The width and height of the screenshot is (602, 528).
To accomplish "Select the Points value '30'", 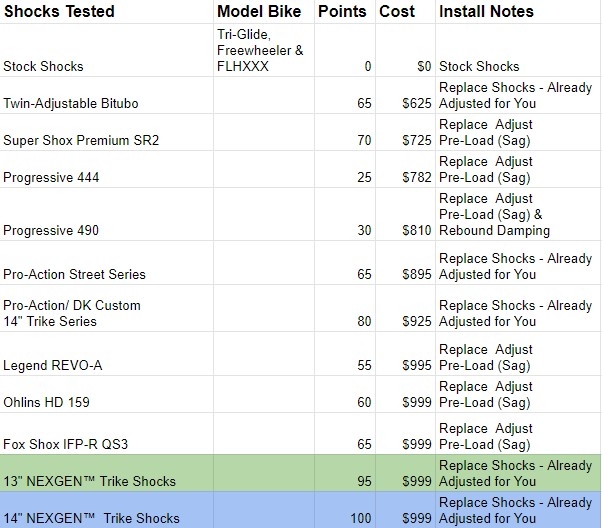I will [344, 214].
